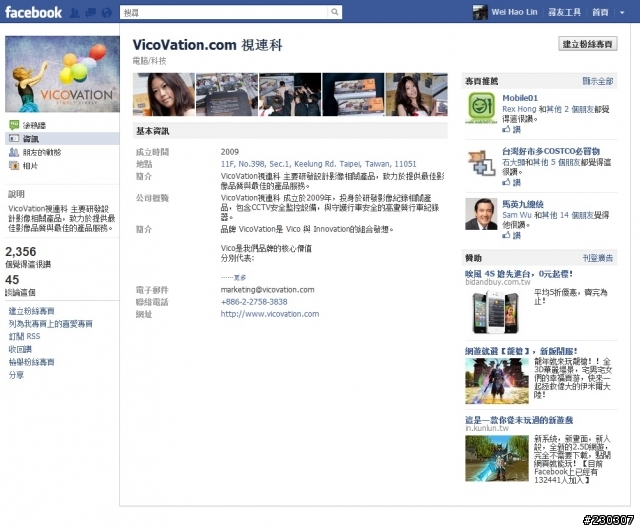This screenshot has width=640, height=528.
Task: Click 列為我專頁上的喜愛專頁 link
Action: tap(51, 324)
